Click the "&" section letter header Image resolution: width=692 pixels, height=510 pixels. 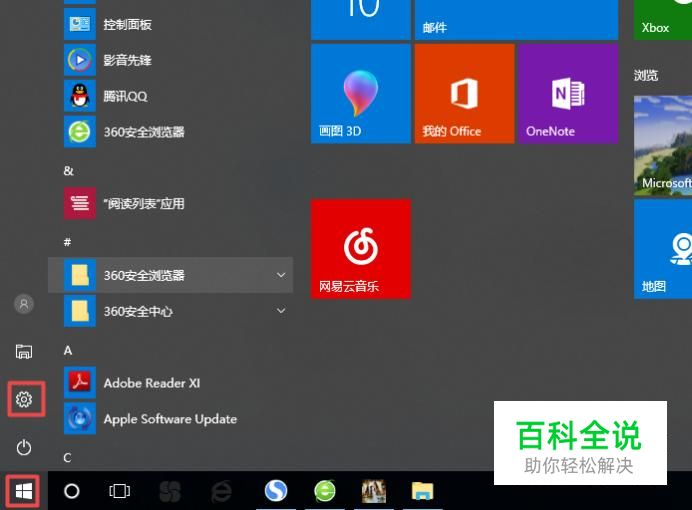click(x=68, y=171)
